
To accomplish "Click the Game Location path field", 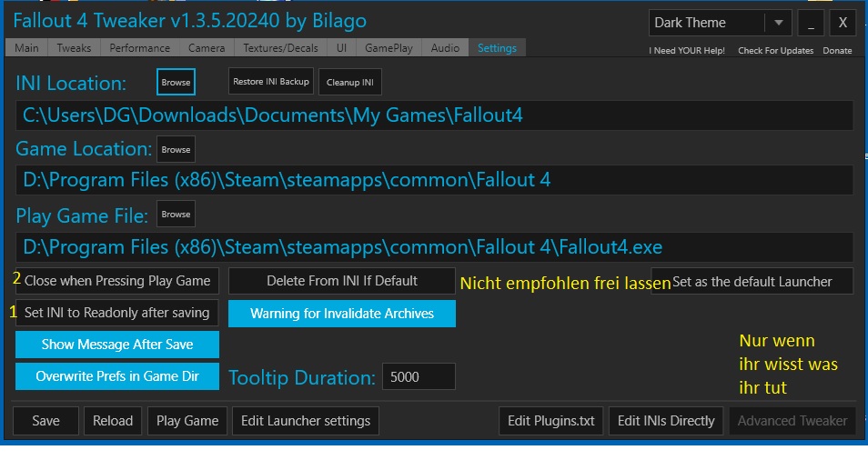I will point(434,180).
